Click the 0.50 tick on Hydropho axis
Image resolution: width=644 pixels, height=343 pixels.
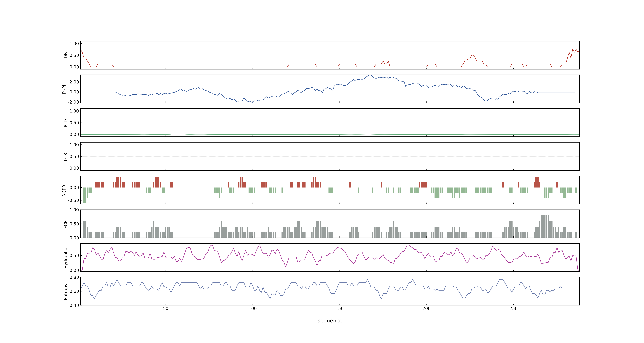click(74, 255)
